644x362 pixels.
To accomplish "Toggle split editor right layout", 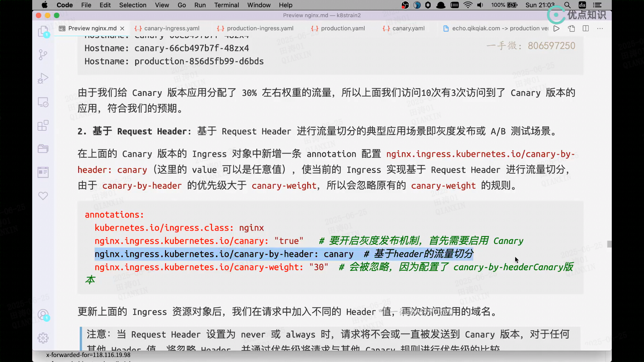I will point(586,28).
